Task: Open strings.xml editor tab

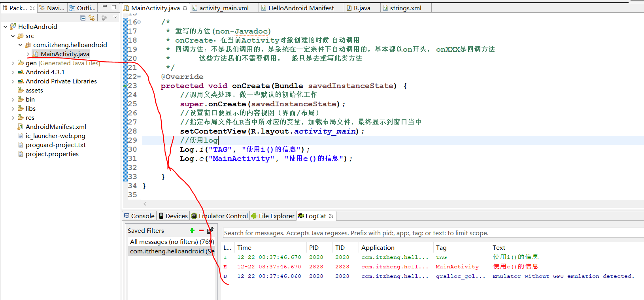Action: (406, 8)
